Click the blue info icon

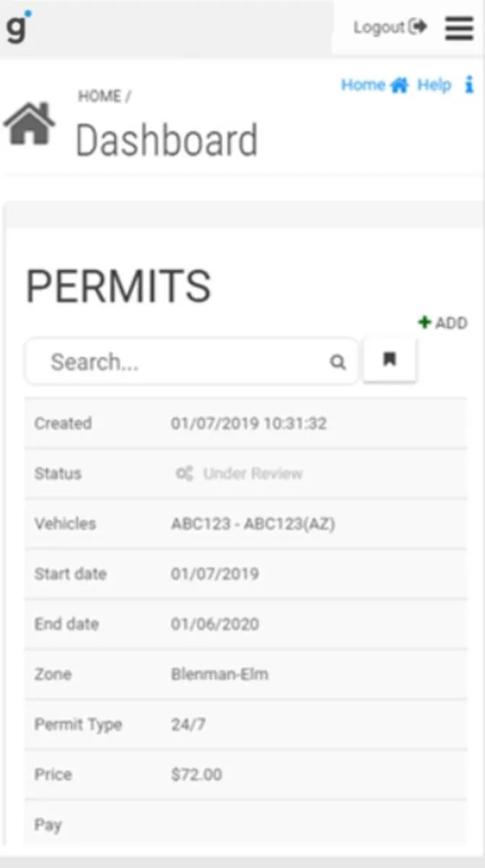tap(469, 85)
